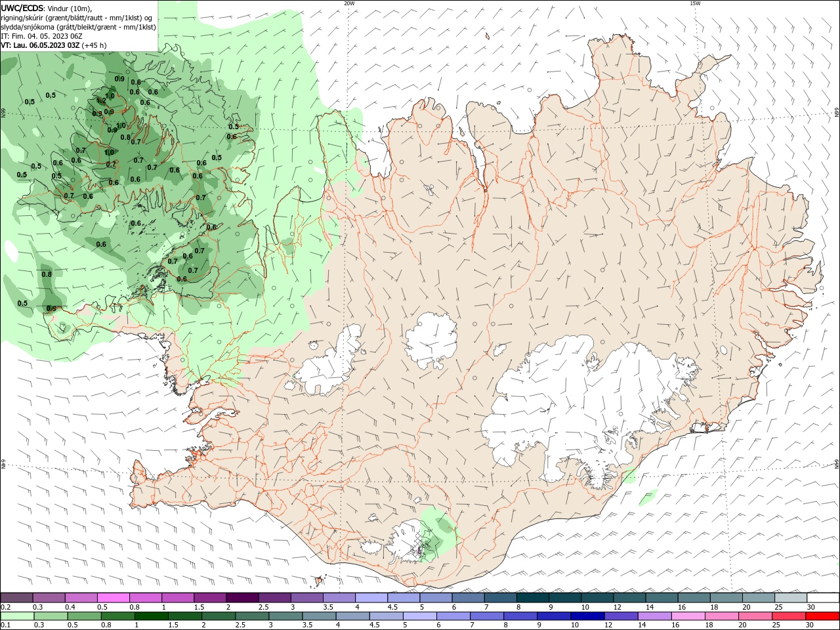Pick the medium green 0.5 swatch in bottom legend row

click(84, 616)
